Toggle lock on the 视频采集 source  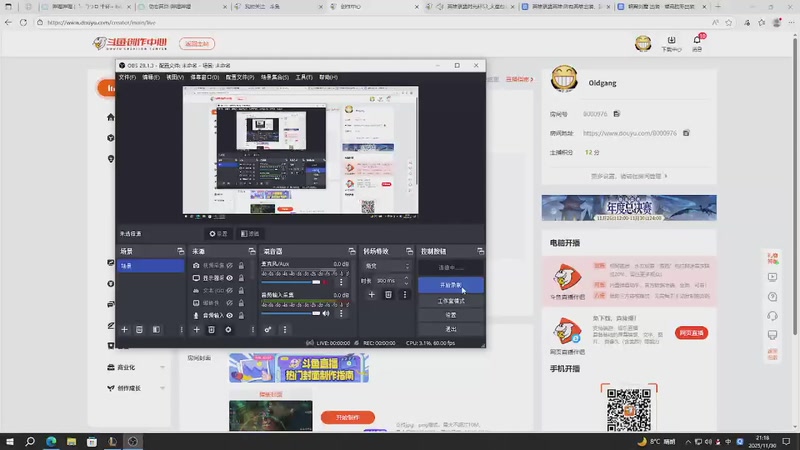pyautogui.click(x=241, y=265)
